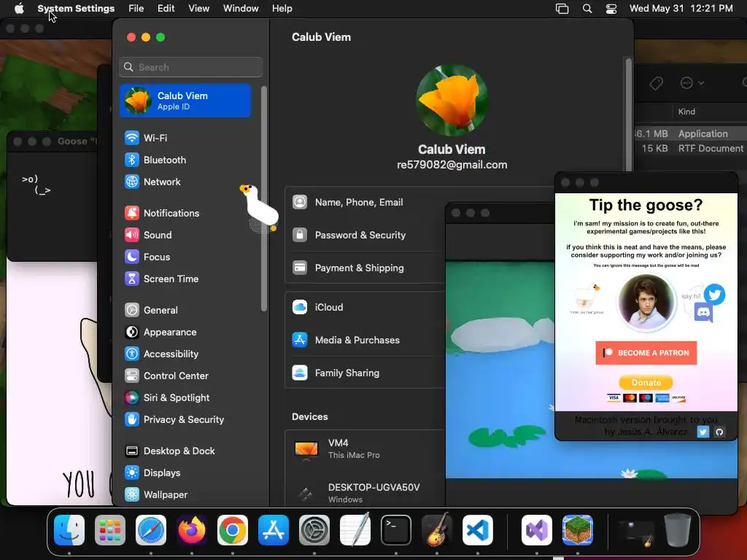This screenshot has width=747, height=560.
Task: Launch Safari from the Dock
Action: pyautogui.click(x=151, y=530)
